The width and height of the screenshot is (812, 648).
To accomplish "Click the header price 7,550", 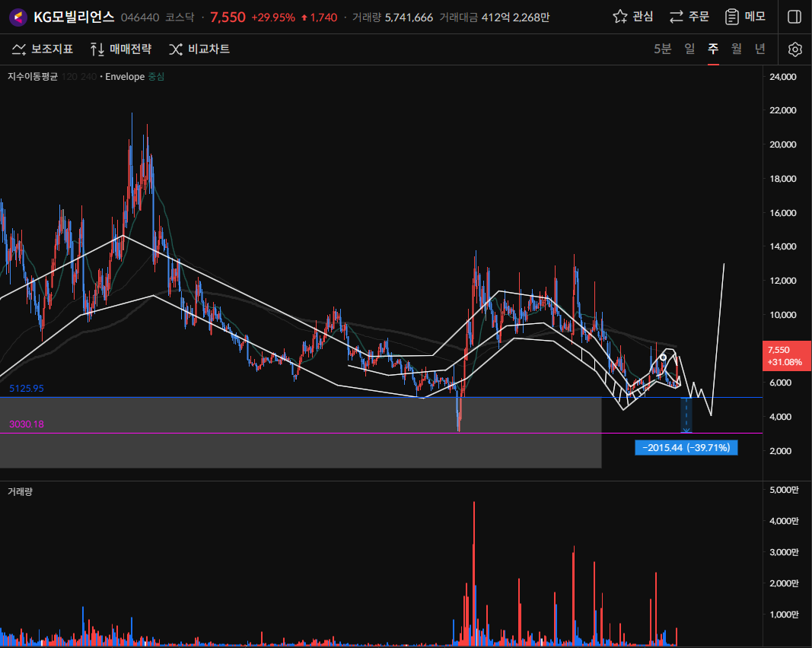I will click(x=228, y=17).
